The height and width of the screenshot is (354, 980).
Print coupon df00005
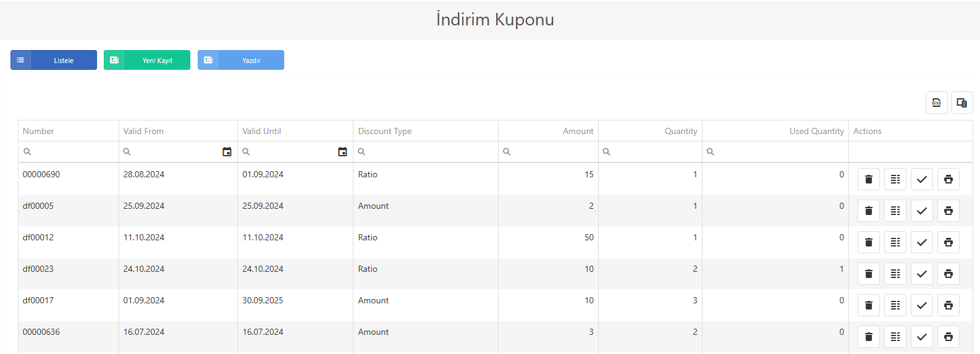click(948, 211)
